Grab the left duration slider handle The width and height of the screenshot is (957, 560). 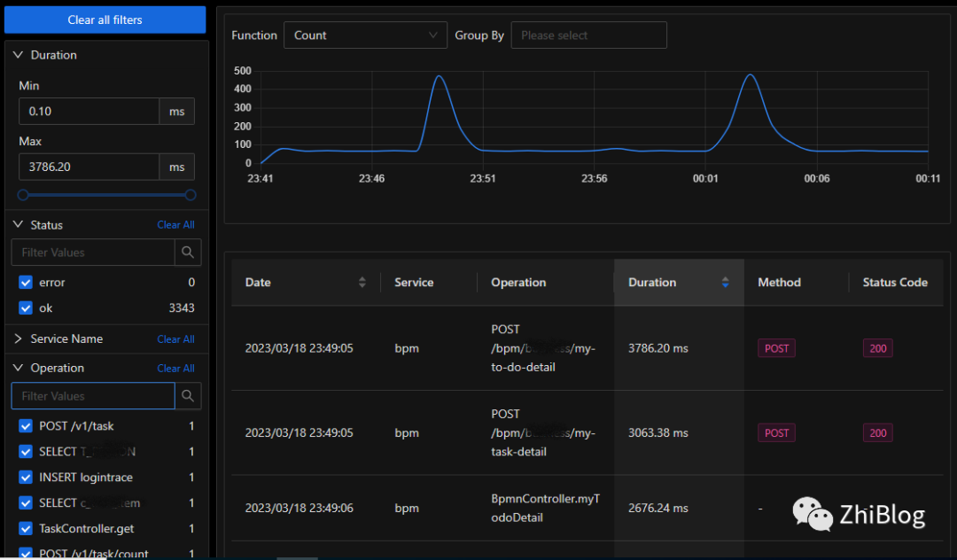click(23, 195)
